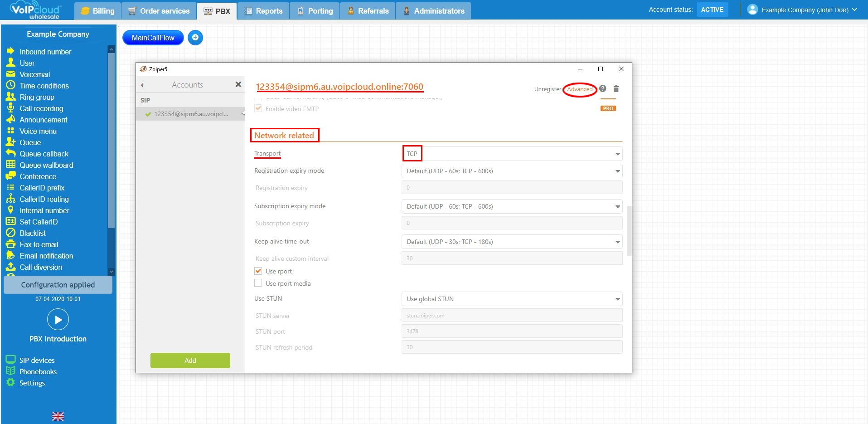Open Subscription expiry mode dropdown

point(512,206)
